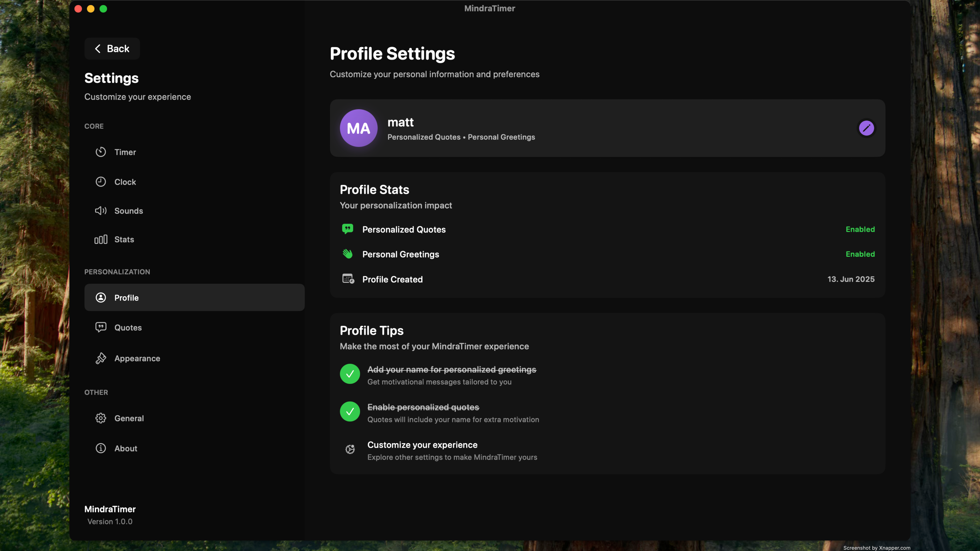Click the Enabled status for Personalized Quotes
The image size is (980, 551).
click(x=860, y=229)
